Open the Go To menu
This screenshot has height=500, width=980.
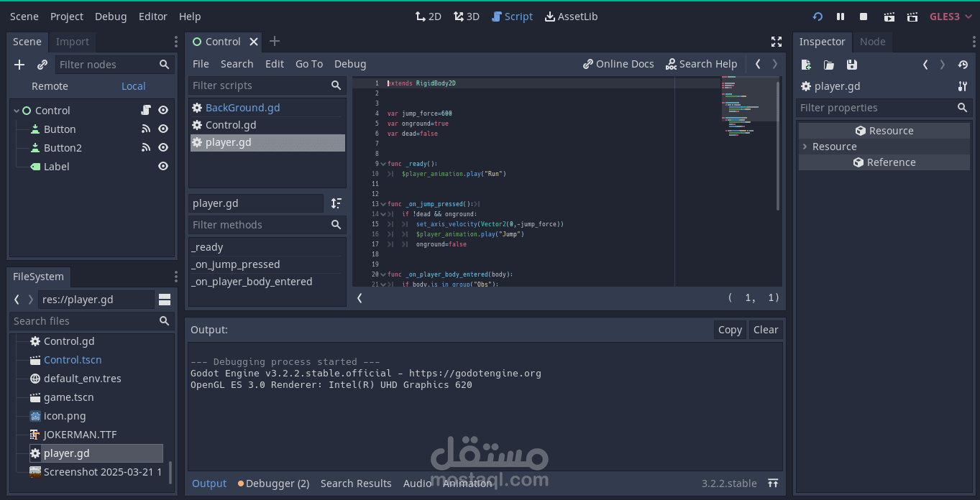tap(309, 64)
